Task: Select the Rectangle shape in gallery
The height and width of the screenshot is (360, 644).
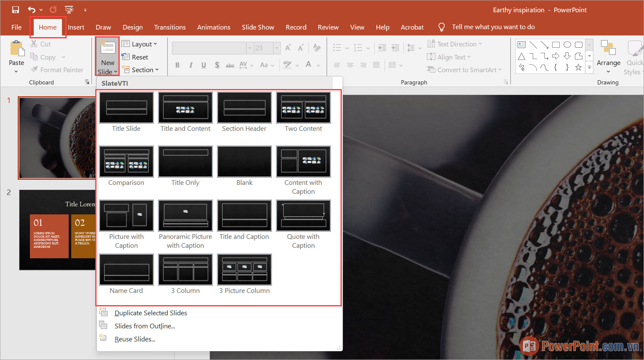Action: tap(556, 45)
